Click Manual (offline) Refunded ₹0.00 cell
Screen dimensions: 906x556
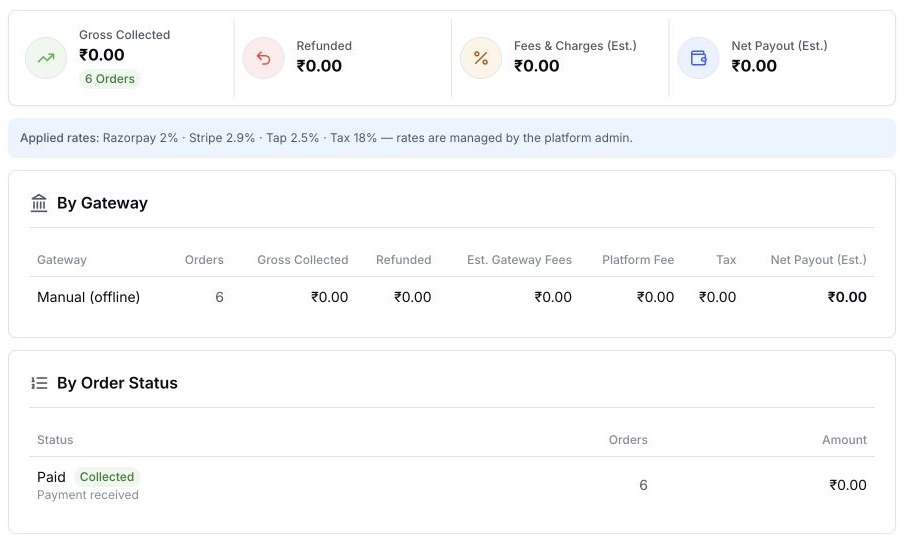(x=413, y=297)
